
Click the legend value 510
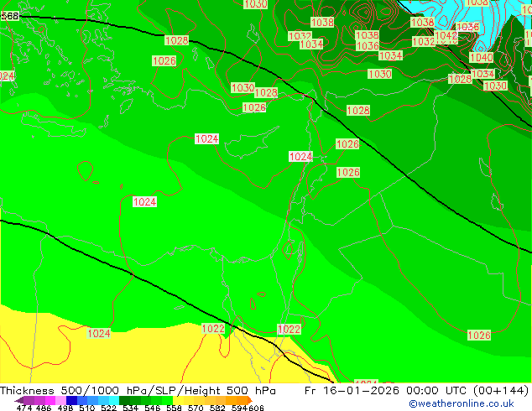click(x=87, y=408)
